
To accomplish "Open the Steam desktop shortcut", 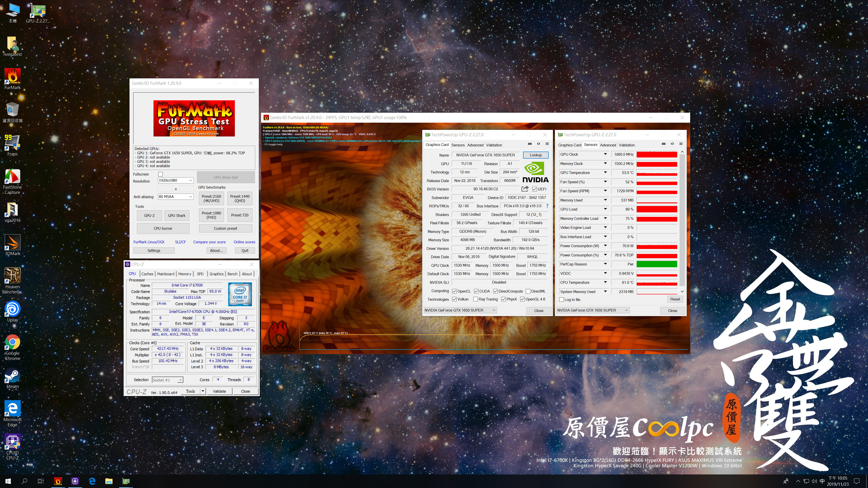I will [x=12, y=378].
